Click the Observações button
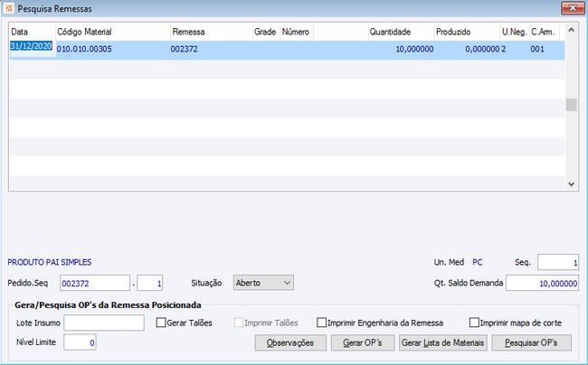 [x=290, y=342]
